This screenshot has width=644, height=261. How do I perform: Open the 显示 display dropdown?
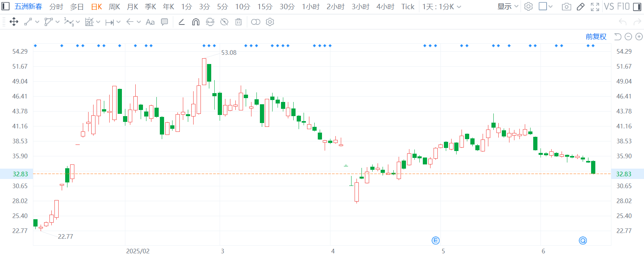pyautogui.click(x=508, y=7)
